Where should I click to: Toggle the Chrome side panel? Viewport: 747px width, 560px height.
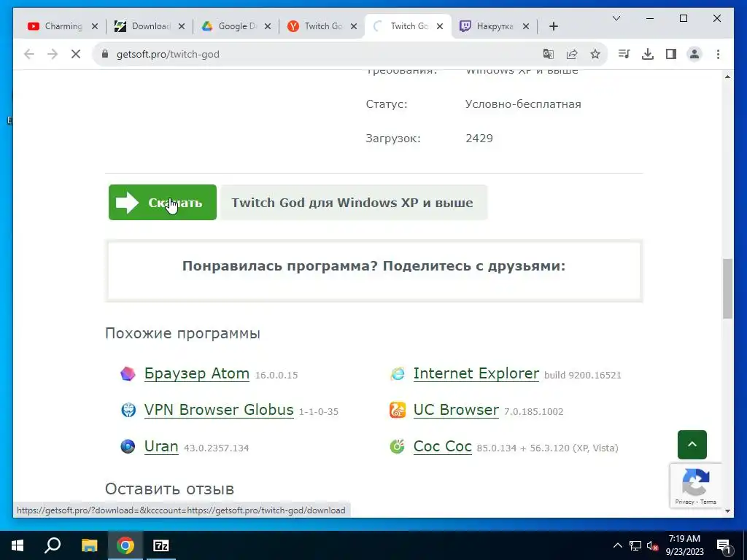[671, 54]
